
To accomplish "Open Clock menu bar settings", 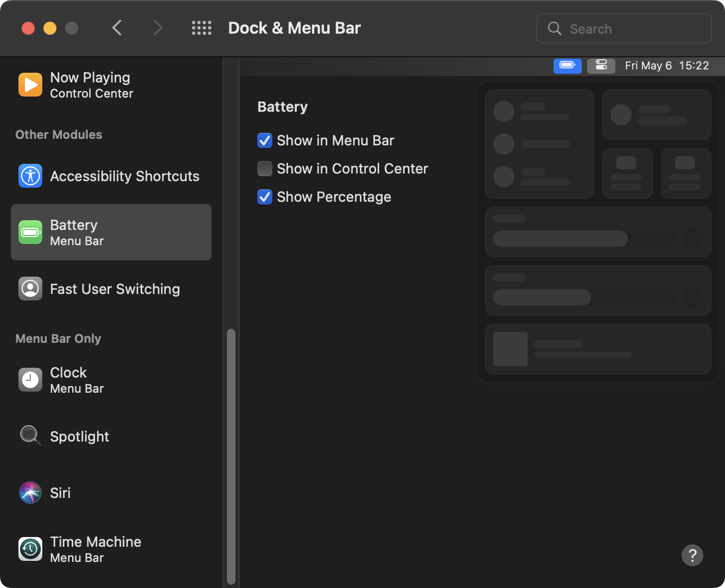I will tap(111, 380).
